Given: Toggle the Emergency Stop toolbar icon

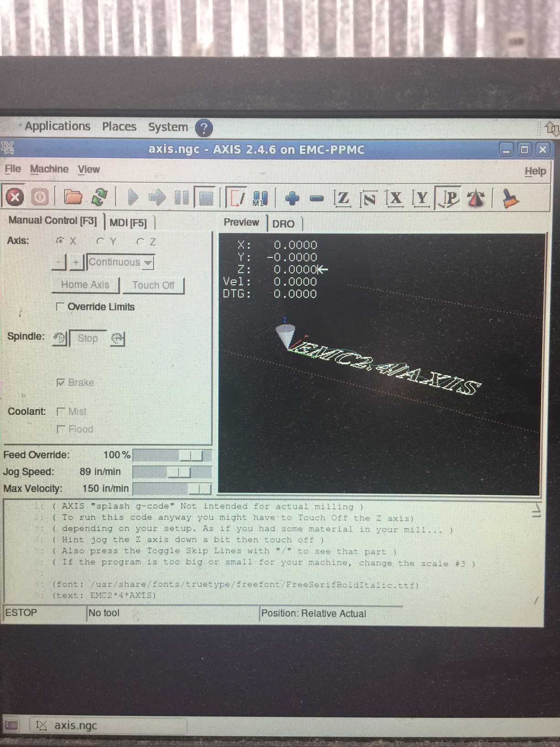Looking at the screenshot, I should pos(15,197).
